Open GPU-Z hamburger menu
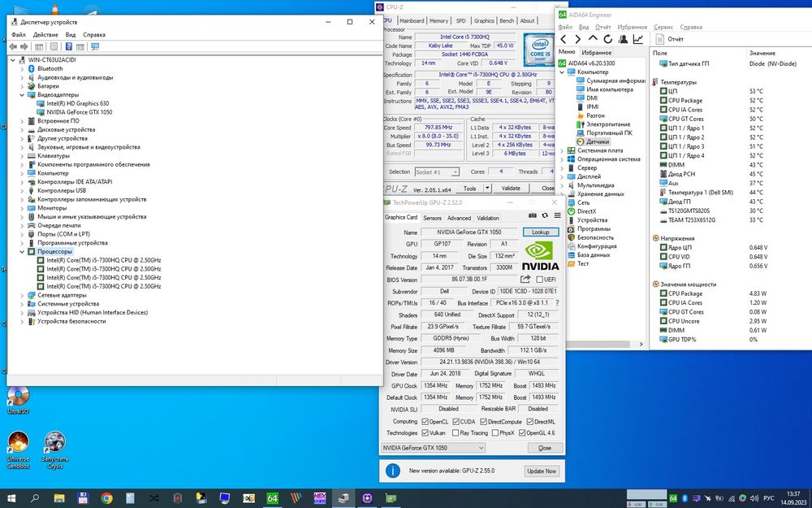Viewport: 812px width, 508px height. click(557, 215)
